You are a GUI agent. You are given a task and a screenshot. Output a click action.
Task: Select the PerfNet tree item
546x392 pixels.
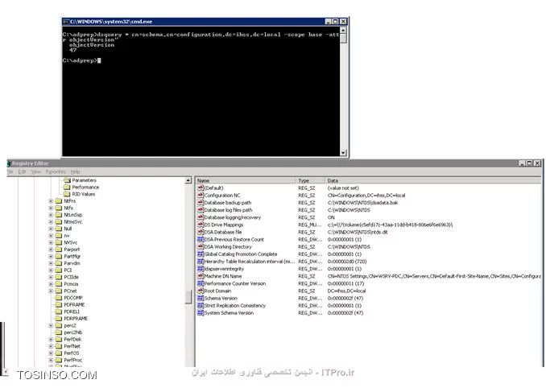[x=72, y=346]
